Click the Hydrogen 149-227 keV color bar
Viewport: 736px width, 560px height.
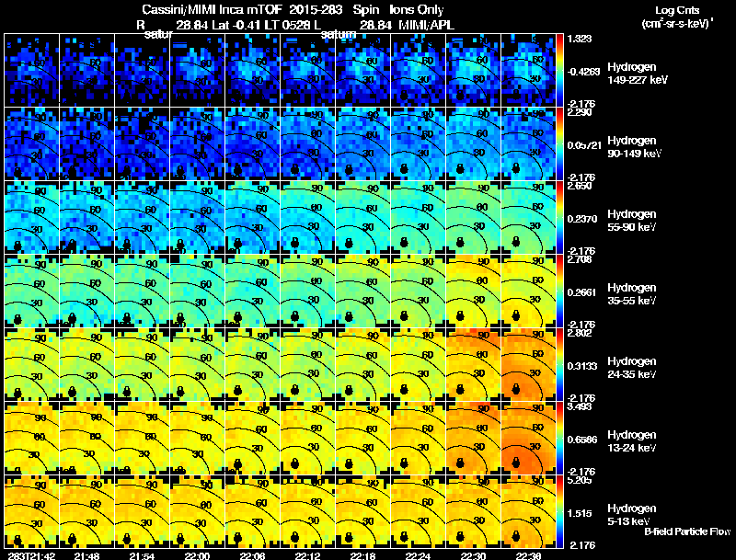[x=559, y=71]
